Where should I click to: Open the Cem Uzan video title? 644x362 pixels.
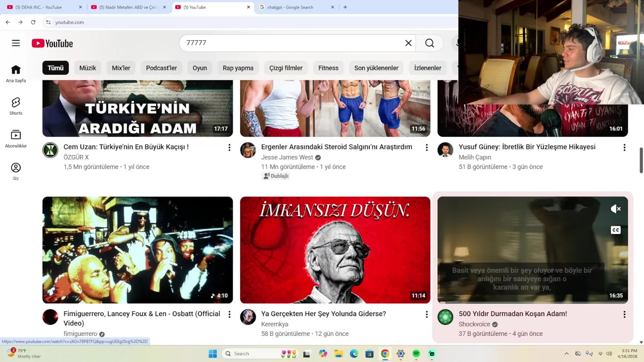click(x=126, y=147)
